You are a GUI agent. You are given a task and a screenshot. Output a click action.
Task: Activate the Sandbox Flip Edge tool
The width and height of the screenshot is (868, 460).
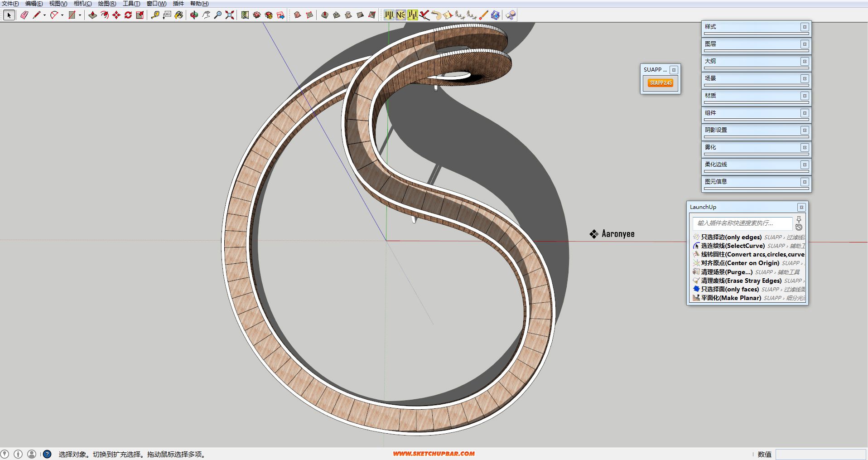tap(372, 15)
